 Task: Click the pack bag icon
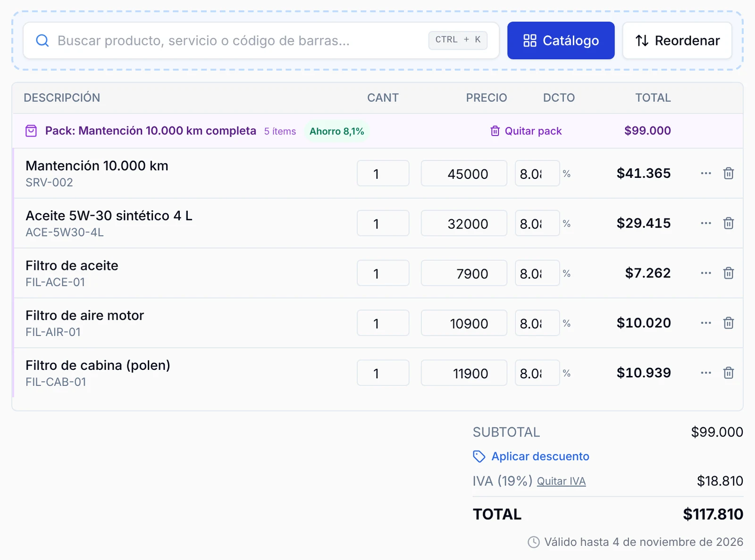pyautogui.click(x=31, y=131)
